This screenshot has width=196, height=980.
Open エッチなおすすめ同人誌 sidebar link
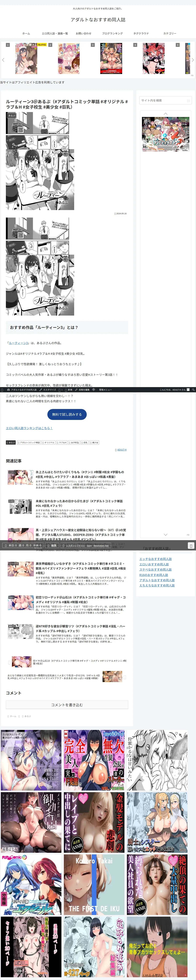(155, 559)
